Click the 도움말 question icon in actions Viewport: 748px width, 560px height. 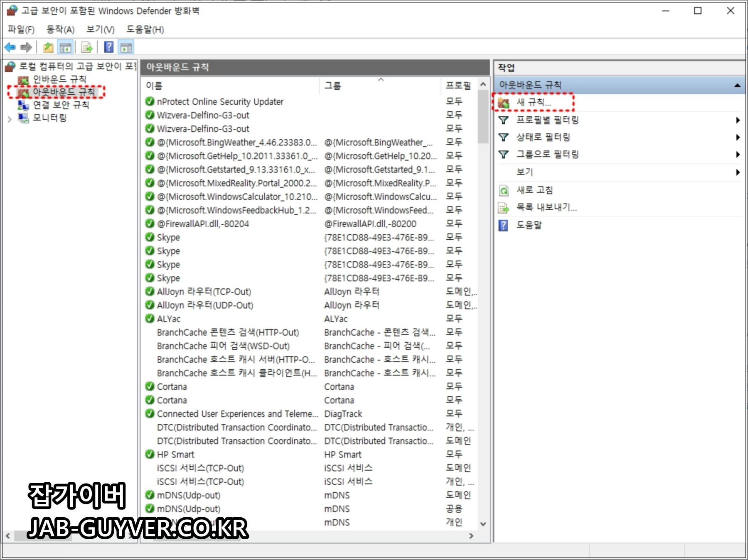pyautogui.click(x=503, y=225)
